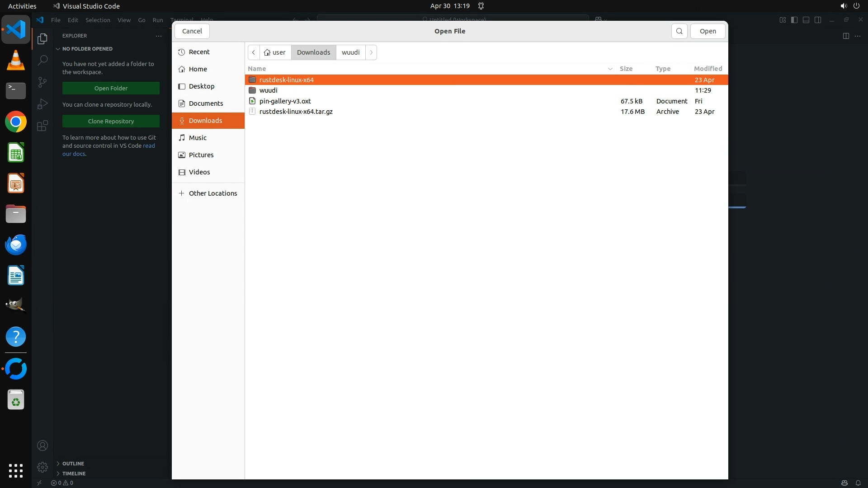This screenshot has width=868, height=488.
Task: Collapse the No Folder Opened section
Action: [x=87, y=49]
